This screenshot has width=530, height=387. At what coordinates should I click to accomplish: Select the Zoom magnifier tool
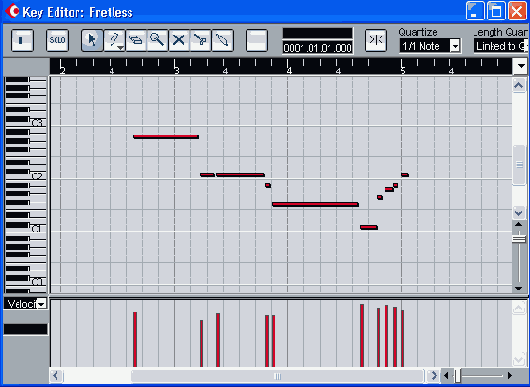(x=157, y=40)
